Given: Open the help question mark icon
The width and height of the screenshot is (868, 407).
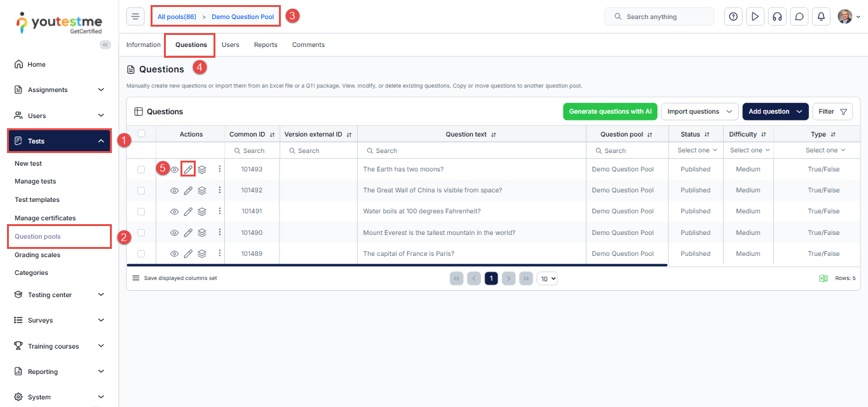Looking at the screenshot, I should pos(733,17).
